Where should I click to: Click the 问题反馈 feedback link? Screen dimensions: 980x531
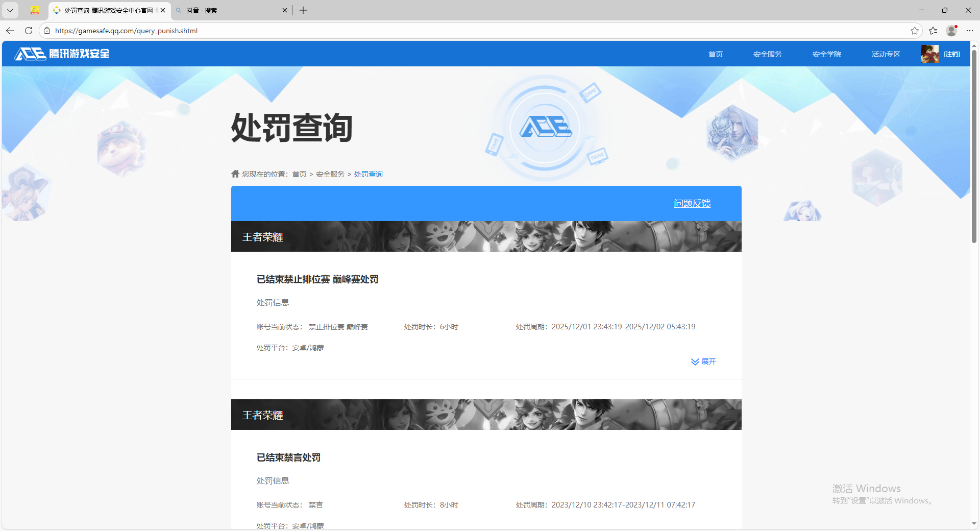coord(692,203)
